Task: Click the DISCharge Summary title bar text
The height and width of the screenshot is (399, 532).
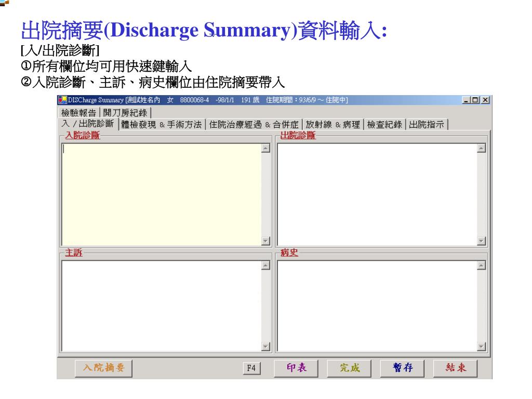Action: [x=208, y=100]
